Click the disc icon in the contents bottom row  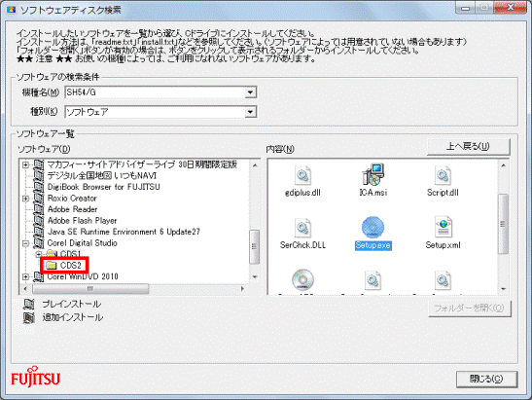click(x=302, y=279)
